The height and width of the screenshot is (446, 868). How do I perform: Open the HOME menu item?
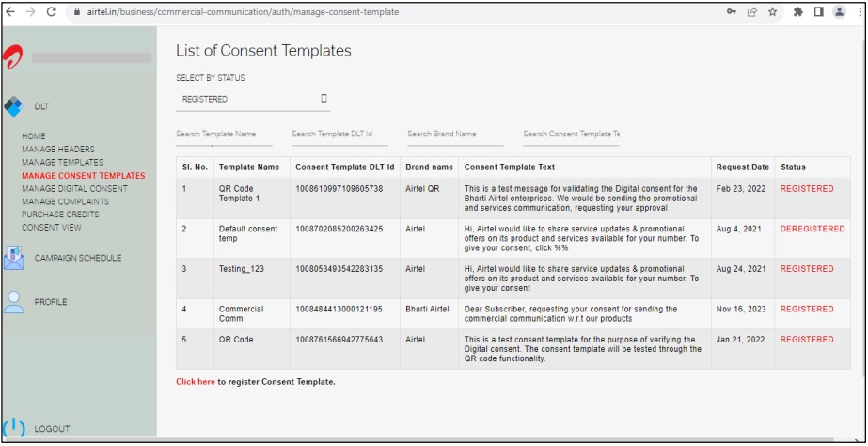pyautogui.click(x=34, y=136)
